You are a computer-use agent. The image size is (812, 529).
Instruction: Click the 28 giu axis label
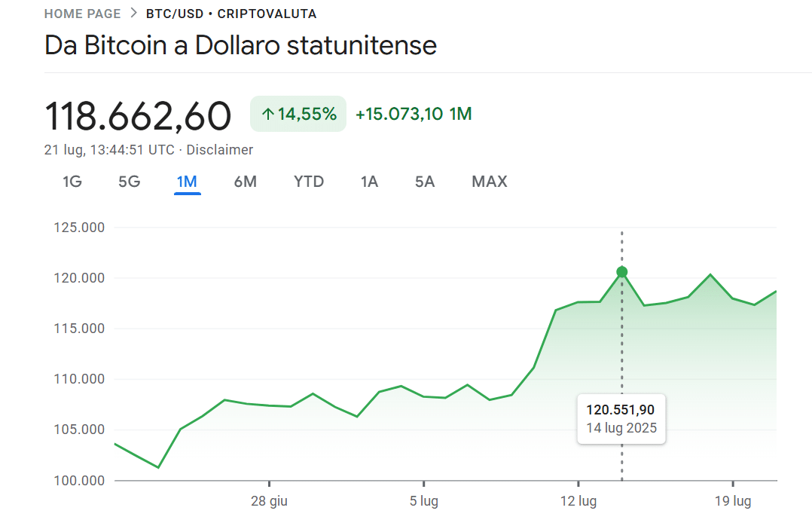click(269, 501)
